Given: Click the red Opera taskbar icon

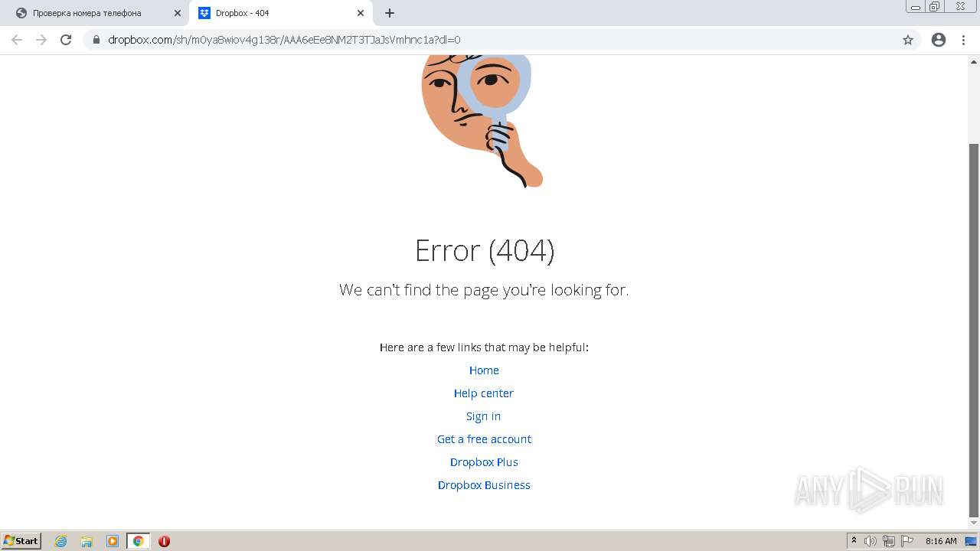Looking at the screenshot, I should click(x=164, y=541).
